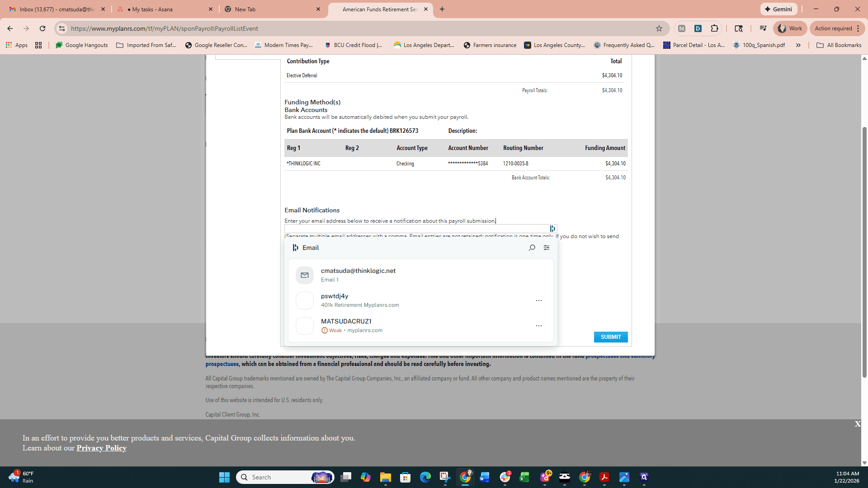The image size is (868, 488).
Task: Bookmark this page with the star icon
Action: tap(659, 28)
